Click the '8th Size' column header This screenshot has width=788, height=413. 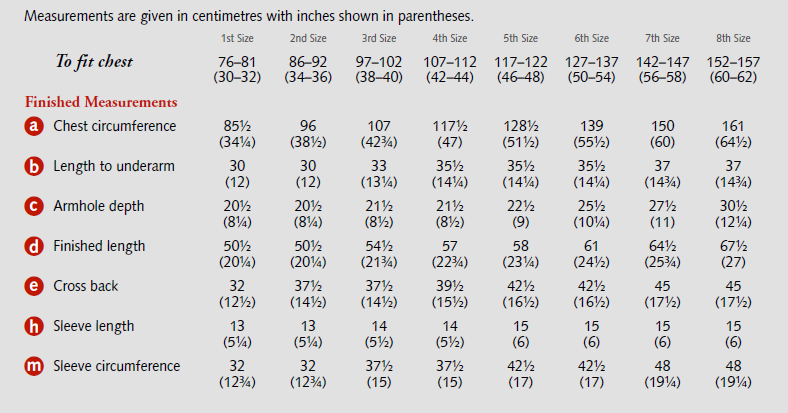(x=733, y=39)
